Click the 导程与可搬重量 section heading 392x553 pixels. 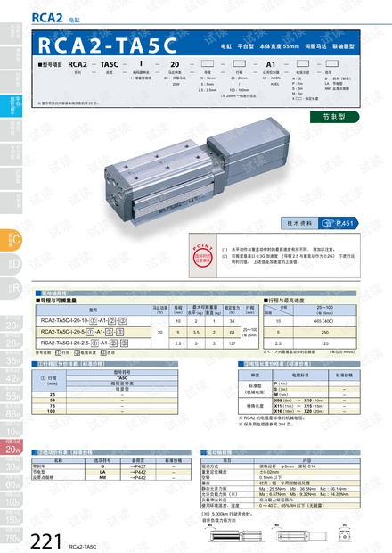56,301
